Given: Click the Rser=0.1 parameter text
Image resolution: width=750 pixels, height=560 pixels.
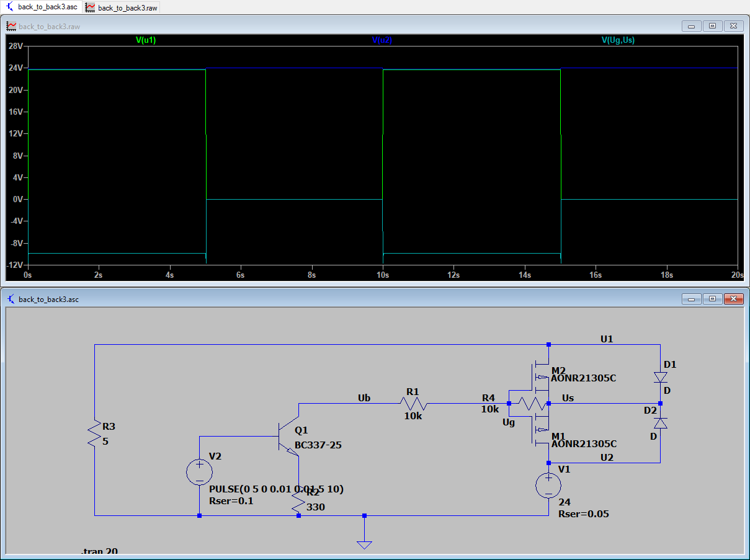Looking at the screenshot, I should 232,501.
